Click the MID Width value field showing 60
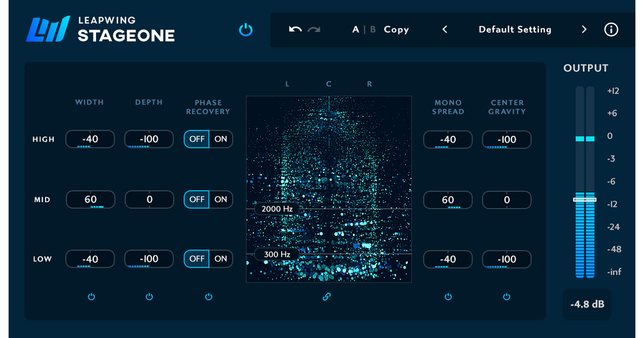This screenshot has width=644, height=338. click(x=90, y=199)
